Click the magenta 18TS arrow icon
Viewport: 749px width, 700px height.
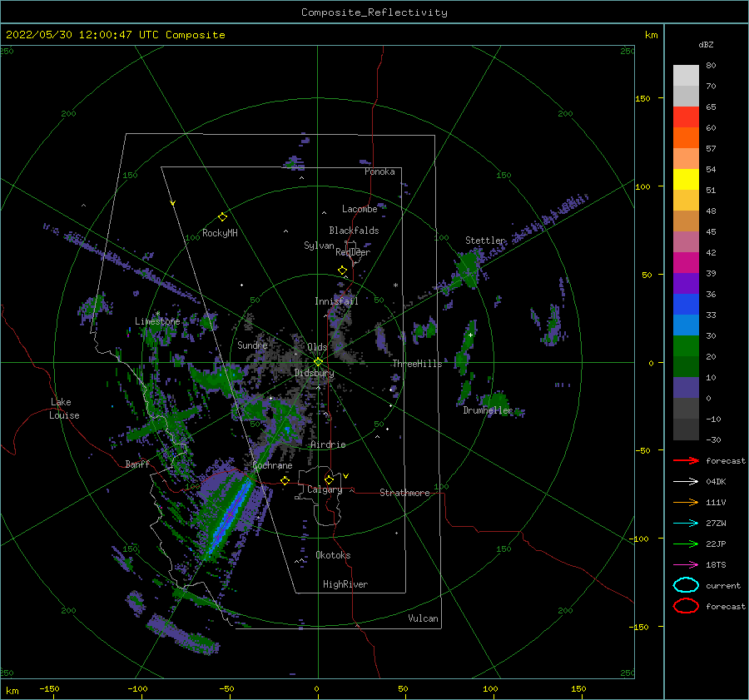(686, 565)
